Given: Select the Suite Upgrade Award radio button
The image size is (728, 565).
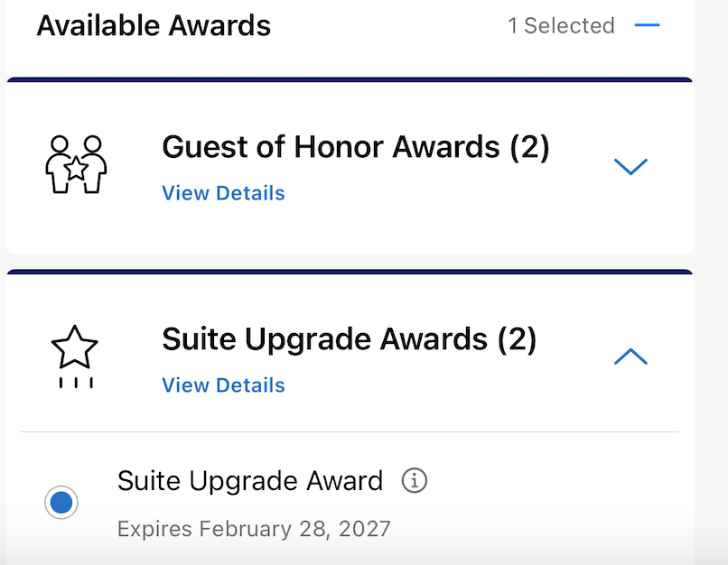Looking at the screenshot, I should tap(61, 503).
